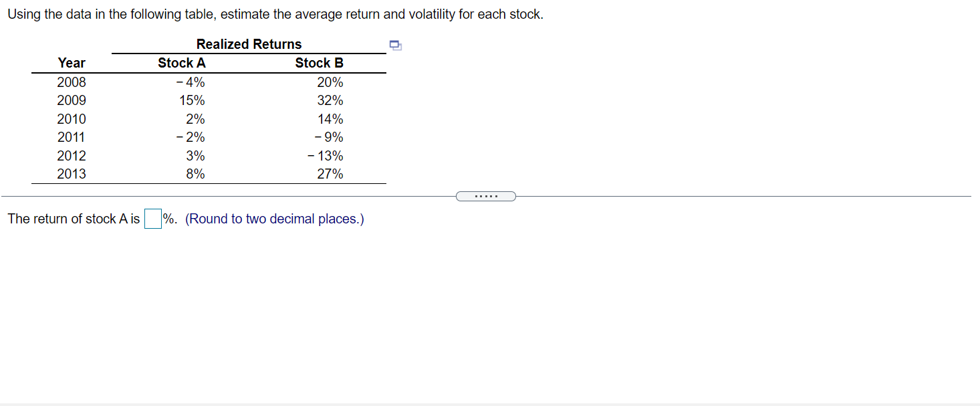Click the -13% value for Stock B in 2012
The height and width of the screenshot is (406, 980).
326,155
